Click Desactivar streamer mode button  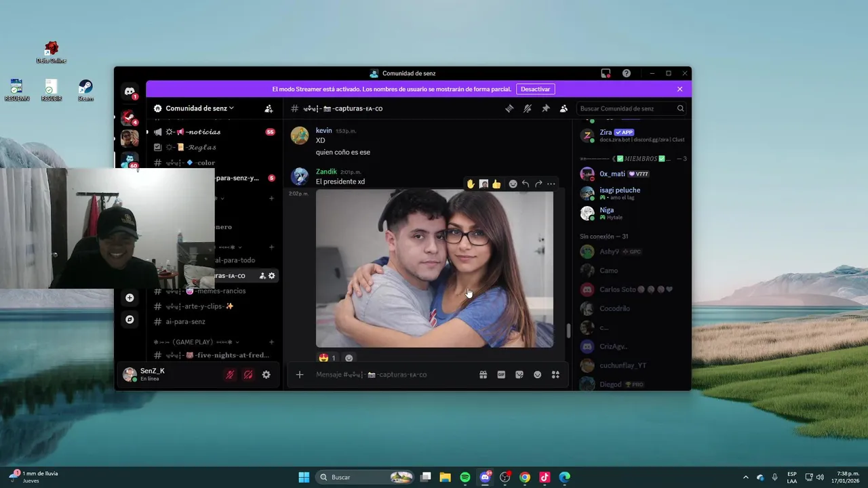[x=535, y=89]
